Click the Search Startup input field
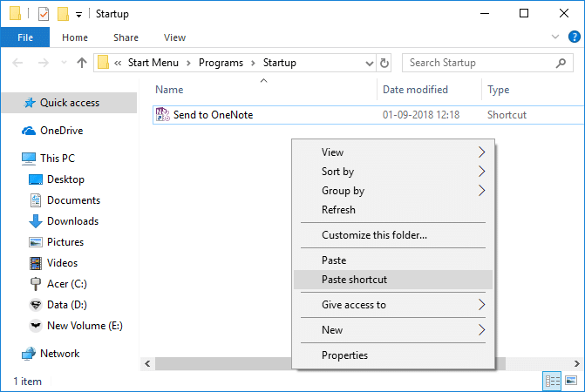Image resolution: width=585 pixels, height=392 pixels. pyautogui.click(x=480, y=63)
